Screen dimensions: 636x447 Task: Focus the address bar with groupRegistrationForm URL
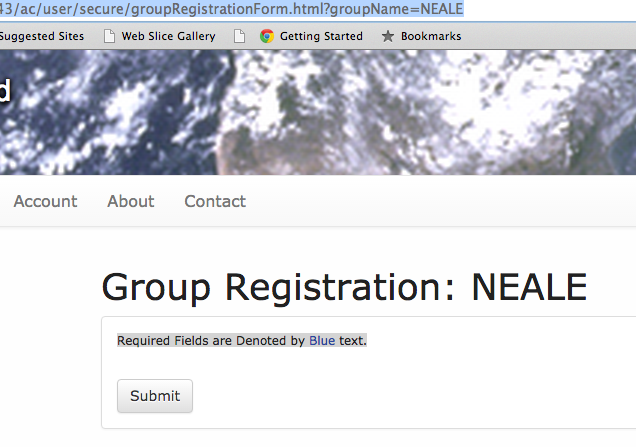(x=232, y=9)
